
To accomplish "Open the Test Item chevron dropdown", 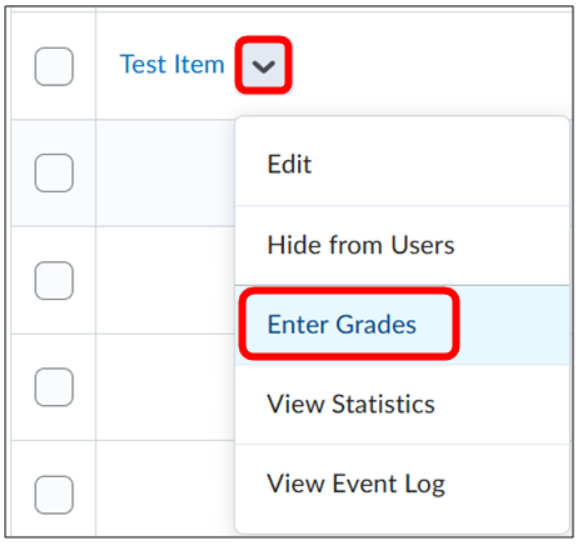I will tap(263, 66).
